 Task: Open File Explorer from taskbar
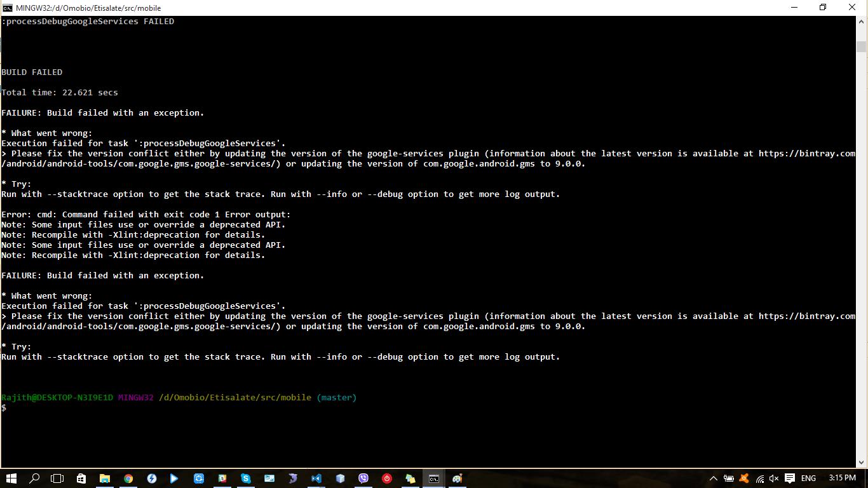(x=105, y=478)
